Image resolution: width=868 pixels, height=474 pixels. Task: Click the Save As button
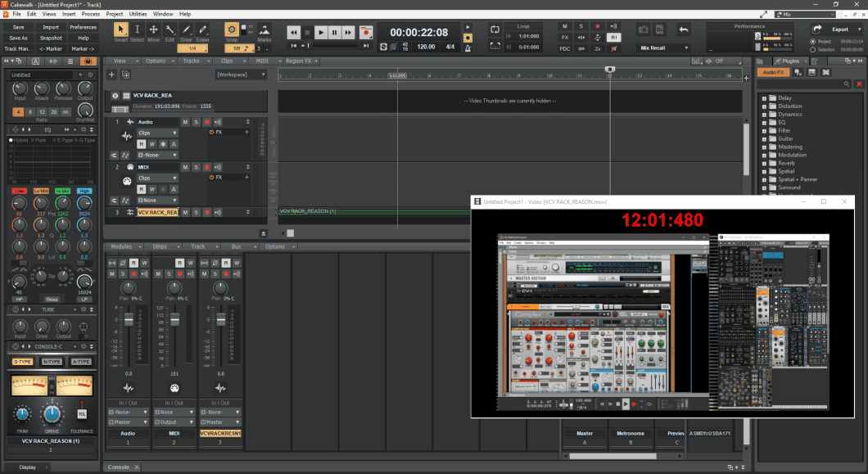18,38
